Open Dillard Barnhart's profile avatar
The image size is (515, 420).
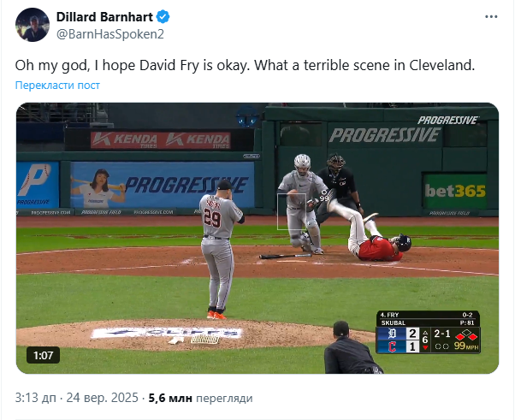[32, 26]
